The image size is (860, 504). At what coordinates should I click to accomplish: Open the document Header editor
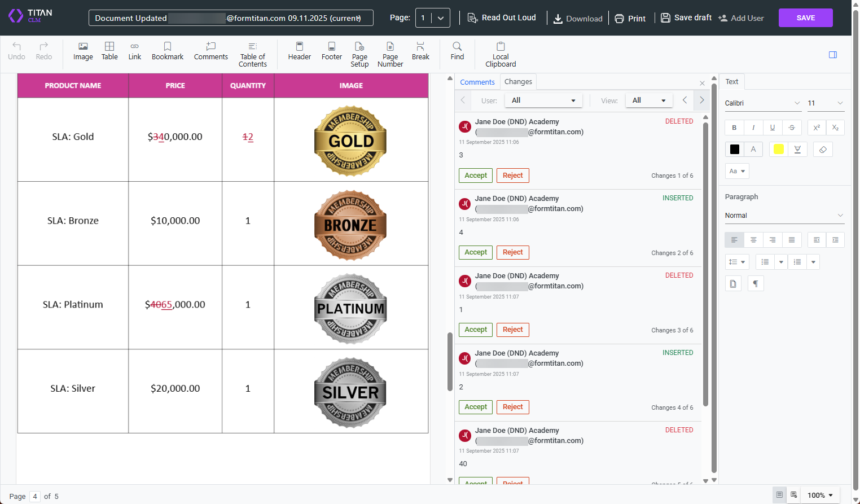[x=299, y=54]
